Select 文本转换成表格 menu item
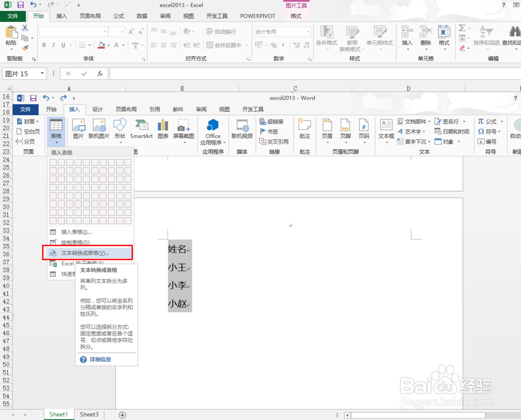 pyautogui.click(x=88, y=253)
